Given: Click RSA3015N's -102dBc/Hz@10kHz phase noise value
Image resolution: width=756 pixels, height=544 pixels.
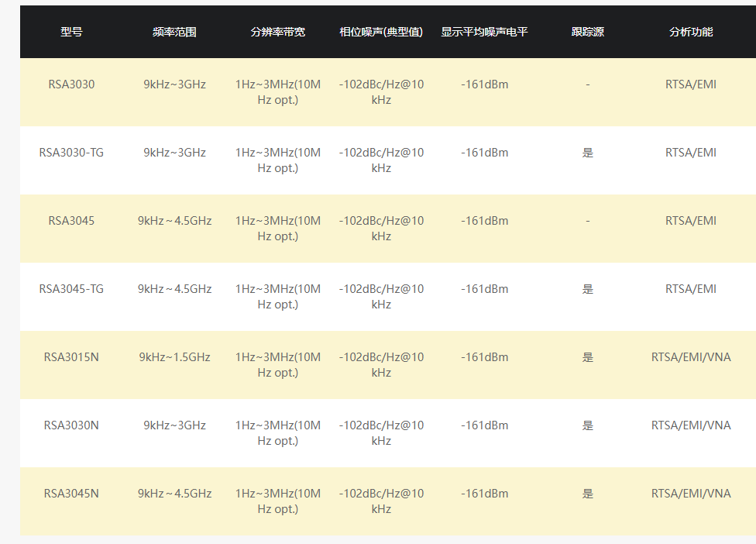Looking at the screenshot, I should (381, 365).
